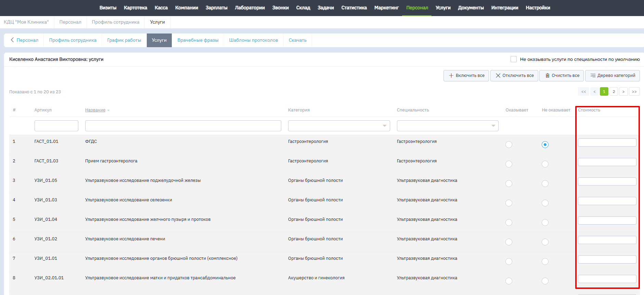Click 'Акушерство и гинекология' category cell
The width and height of the screenshot is (644, 295).
pos(316,278)
